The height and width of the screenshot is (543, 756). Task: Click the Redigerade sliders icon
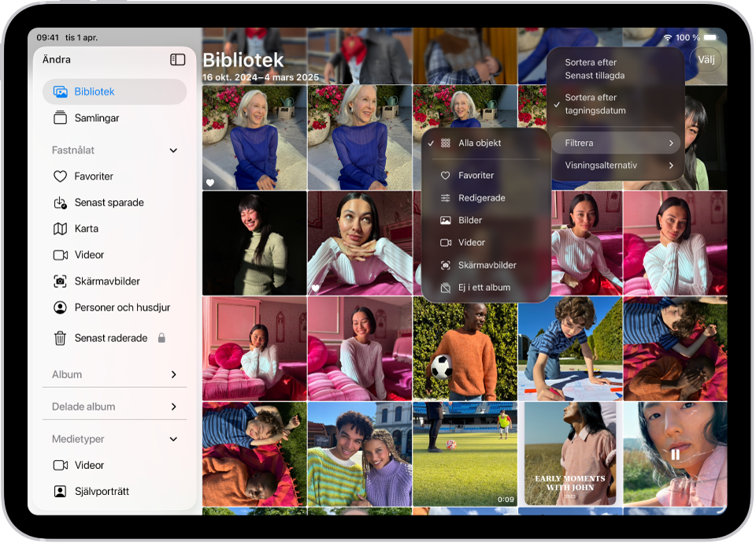(446, 198)
